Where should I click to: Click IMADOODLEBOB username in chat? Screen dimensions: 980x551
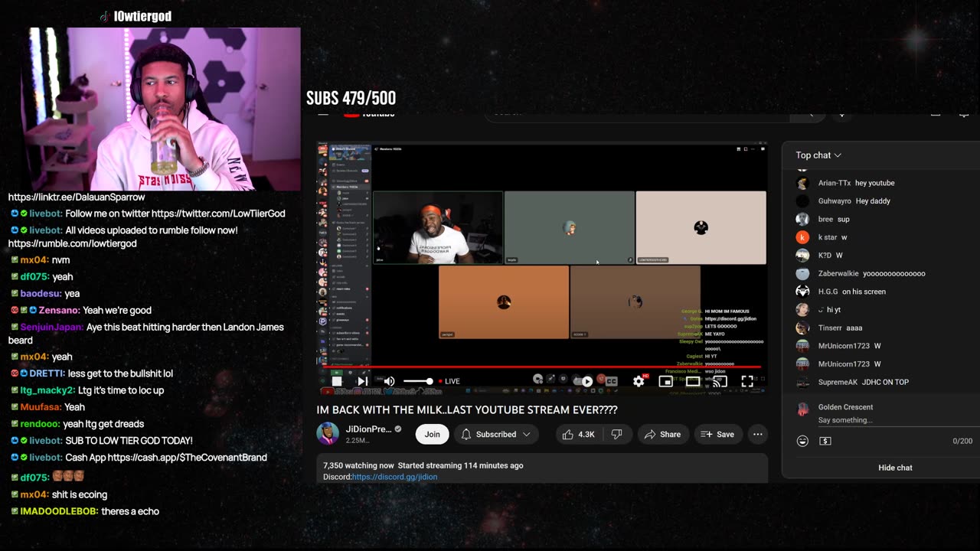click(58, 511)
